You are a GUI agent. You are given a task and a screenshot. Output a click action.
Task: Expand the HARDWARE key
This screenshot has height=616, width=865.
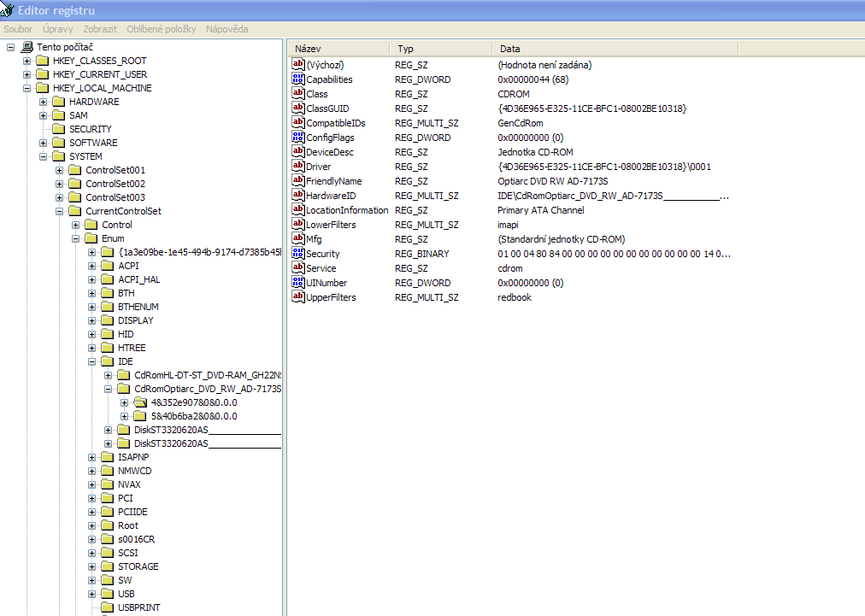(43, 102)
